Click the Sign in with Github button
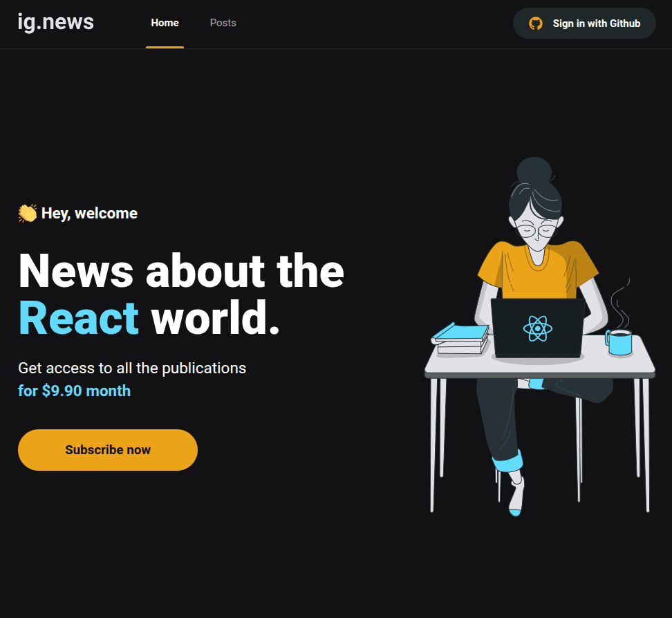Viewport: 672px width, 618px height. tap(584, 23)
